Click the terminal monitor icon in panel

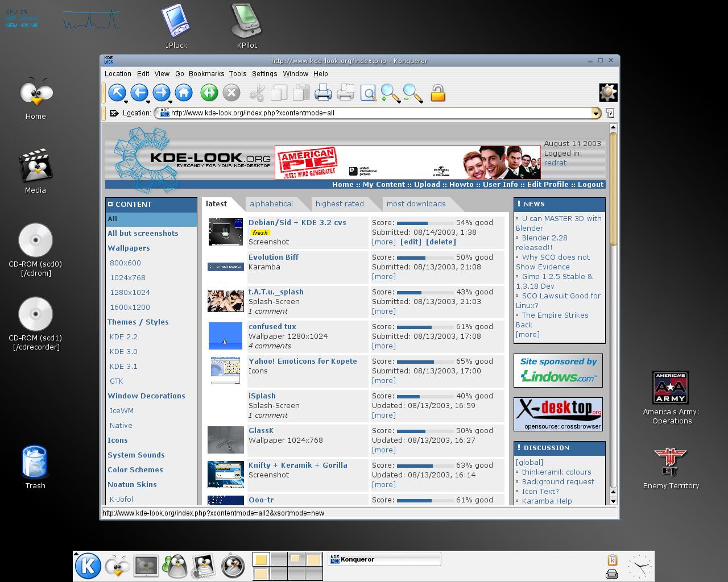tap(146, 566)
